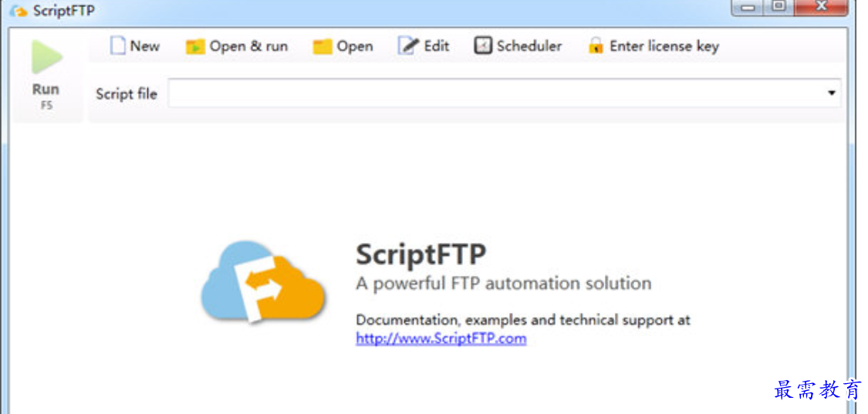Open a script file with Open
The image size is (868, 414).
(x=343, y=46)
